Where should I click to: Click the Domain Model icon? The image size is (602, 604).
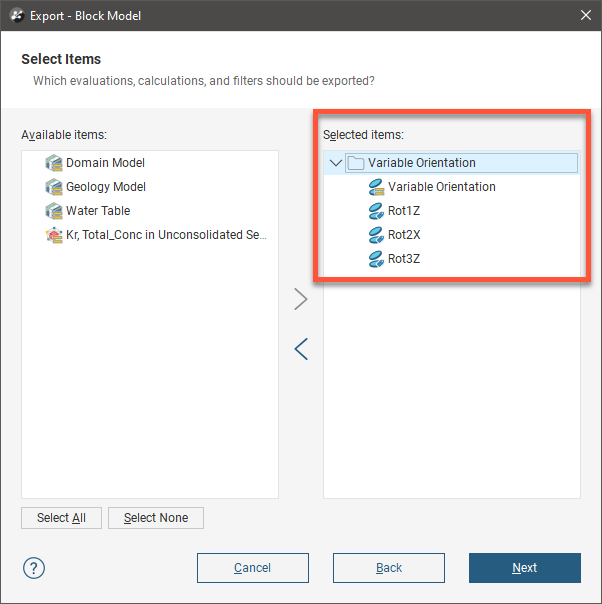coord(54,163)
